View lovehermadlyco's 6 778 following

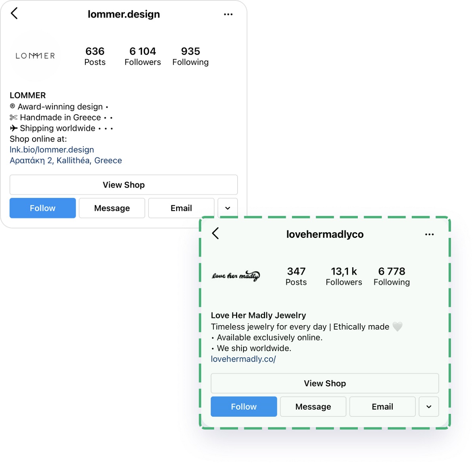[x=392, y=276]
